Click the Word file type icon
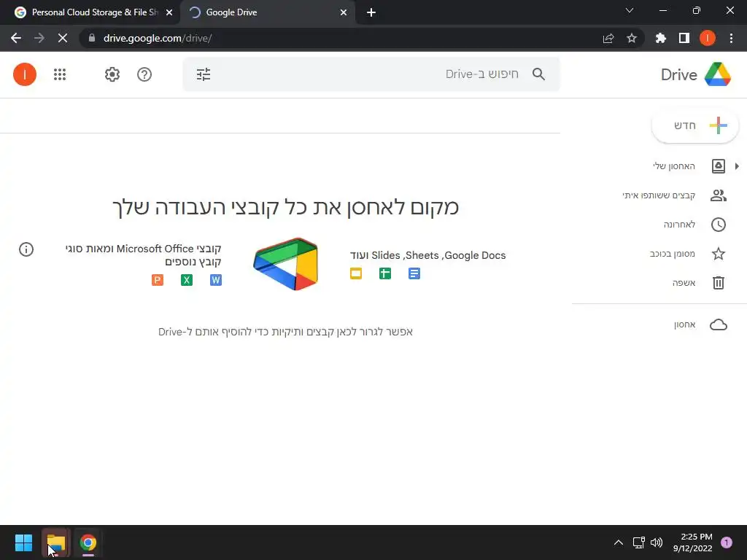The image size is (747, 560). pos(216,280)
